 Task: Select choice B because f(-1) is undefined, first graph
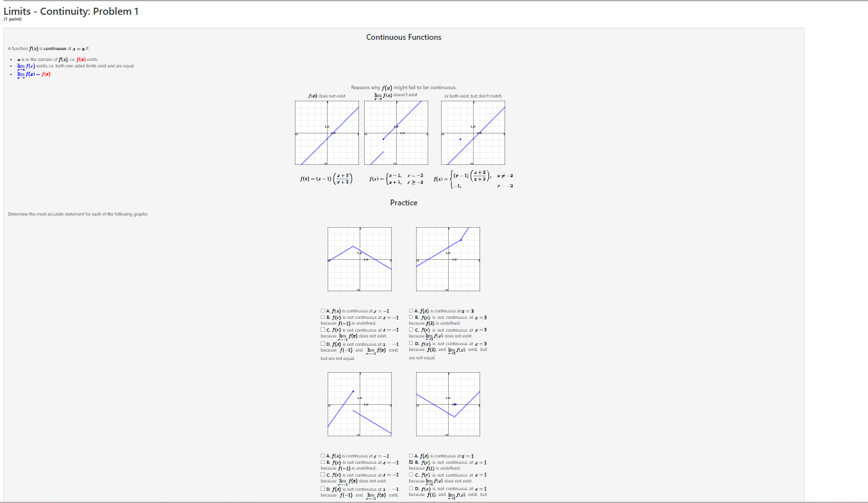click(x=322, y=317)
